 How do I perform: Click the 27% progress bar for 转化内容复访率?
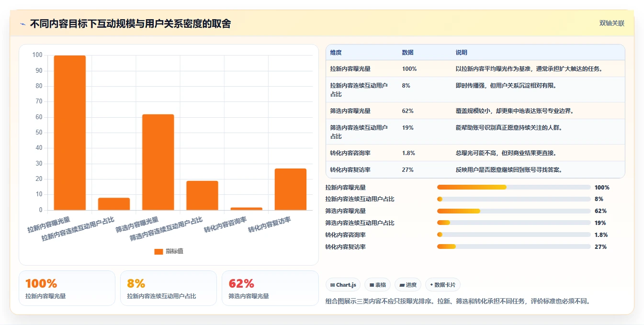tap(514, 247)
